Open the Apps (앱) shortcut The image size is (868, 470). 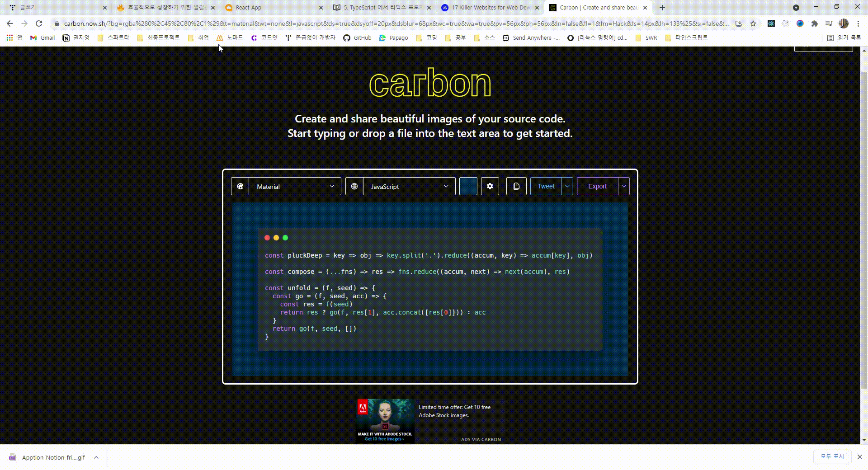[14, 38]
